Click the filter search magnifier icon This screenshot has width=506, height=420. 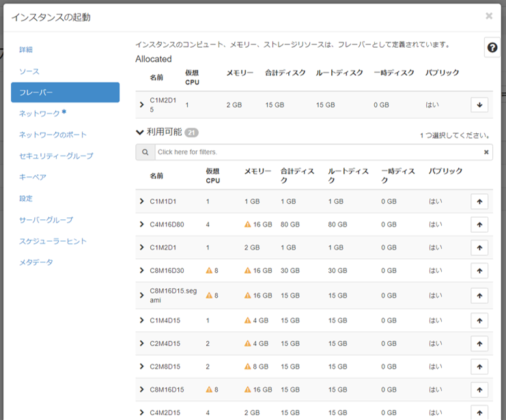145,152
